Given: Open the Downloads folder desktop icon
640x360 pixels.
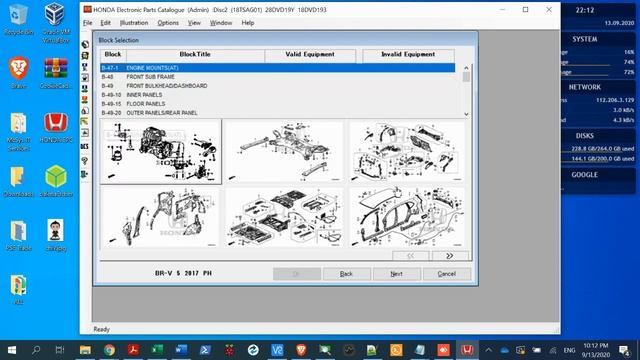Looking at the screenshot, I should coord(18,181).
